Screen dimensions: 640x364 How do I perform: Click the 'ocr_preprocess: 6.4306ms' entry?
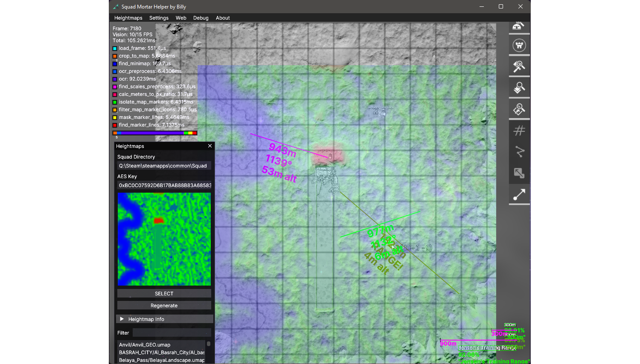pos(150,71)
